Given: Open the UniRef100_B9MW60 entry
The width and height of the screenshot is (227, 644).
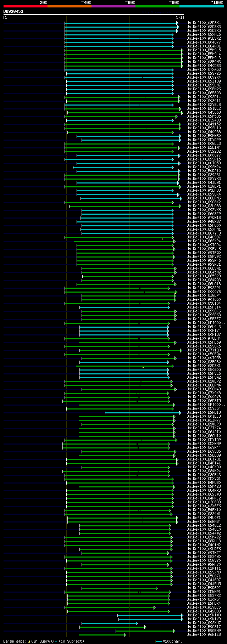Looking at the screenshot, I should coord(204,136).
